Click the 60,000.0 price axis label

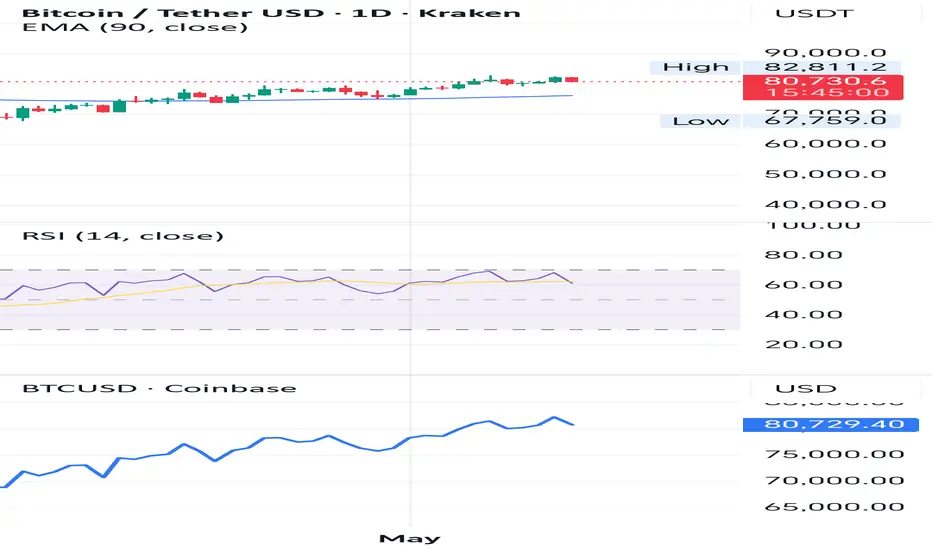(x=826, y=144)
